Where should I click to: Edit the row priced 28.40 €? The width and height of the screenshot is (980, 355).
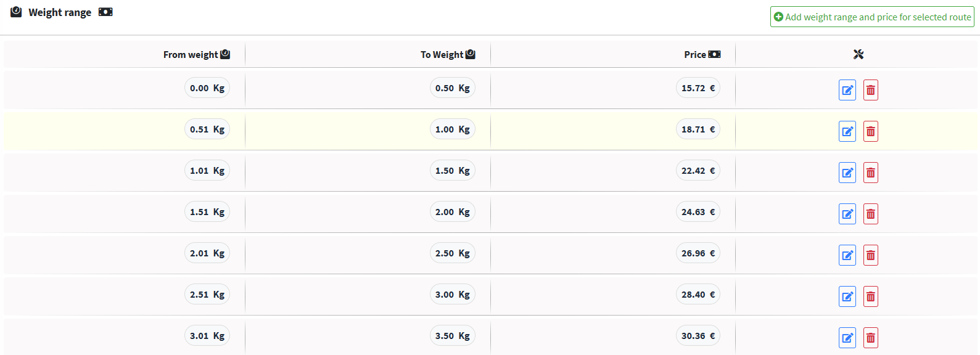pyautogui.click(x=847, y=296)
